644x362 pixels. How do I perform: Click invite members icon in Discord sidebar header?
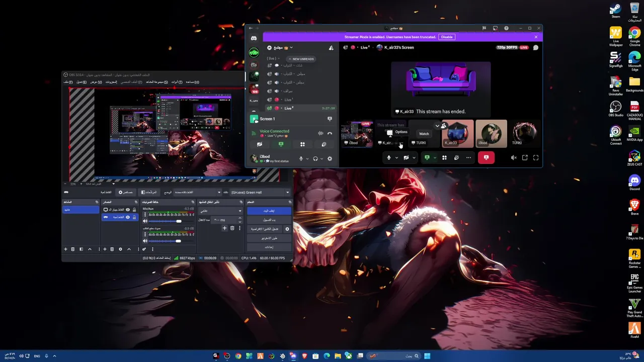click(x=331, y=48)
